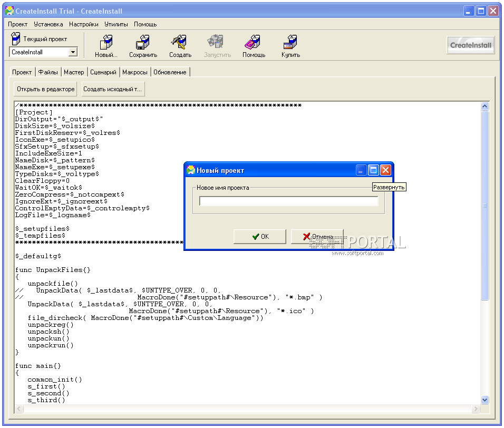Open the Утилиты menu
The height and width of the screenshot is (428, 504).
click(x=116, y=24)
